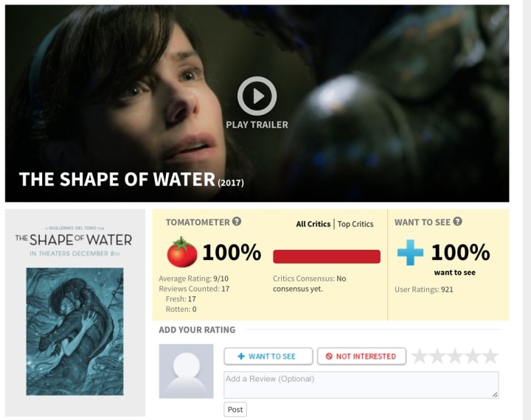Viewport: 531px width, 420px height.
Task: Click The Shape of Water title heading
Action: coord(117,179)
